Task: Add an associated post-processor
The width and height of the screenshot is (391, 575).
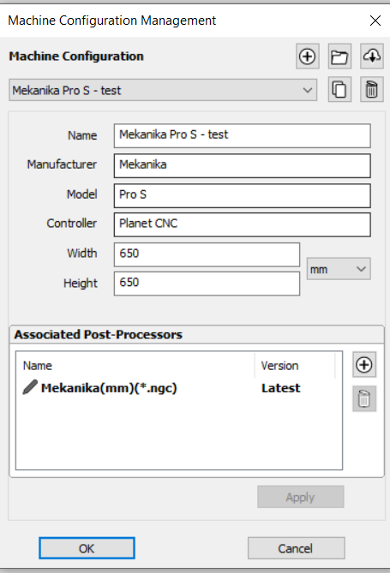Action: coord(364,365)
